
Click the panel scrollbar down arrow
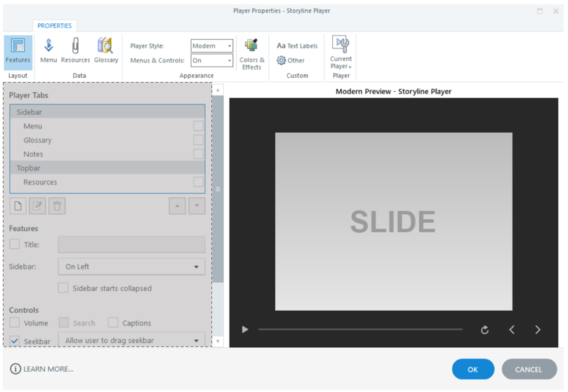coord(218,341)
